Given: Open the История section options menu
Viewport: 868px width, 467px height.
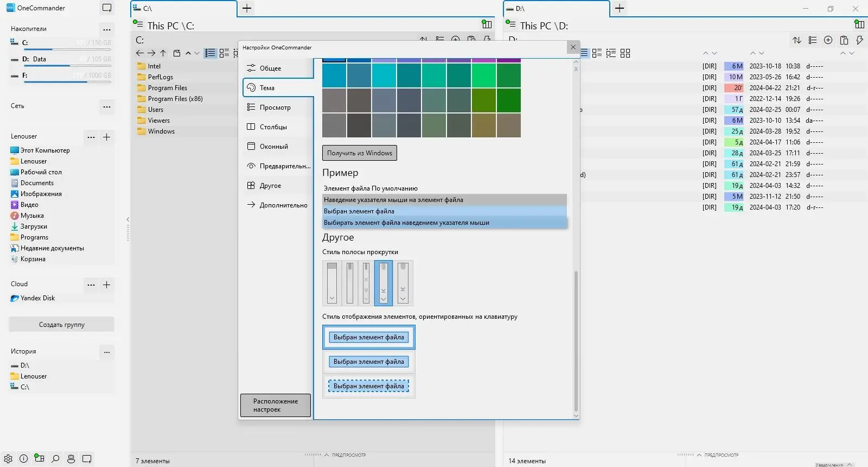Looking at the screenshot, I should click(x=107, y=352).
